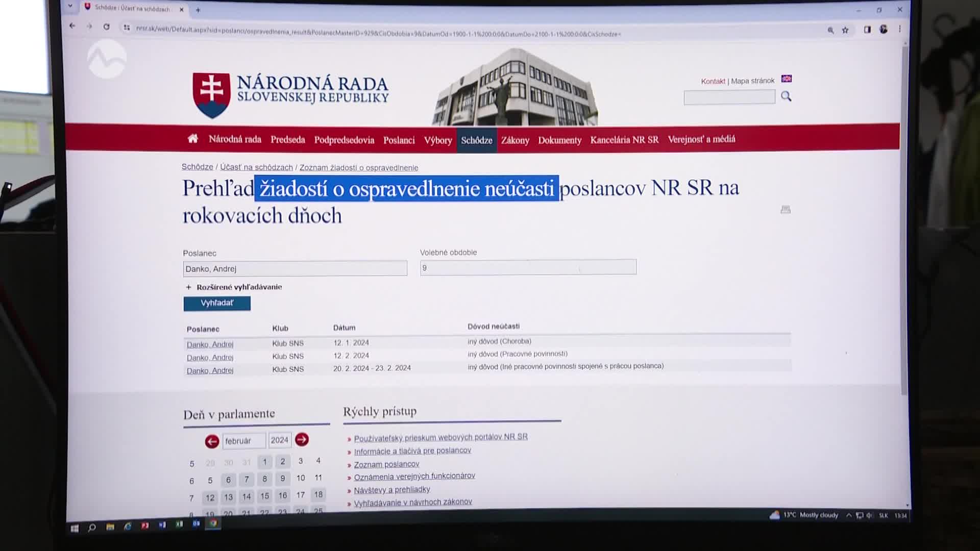
Task: Open the Výbory menu
Action: tap(438, 140)
